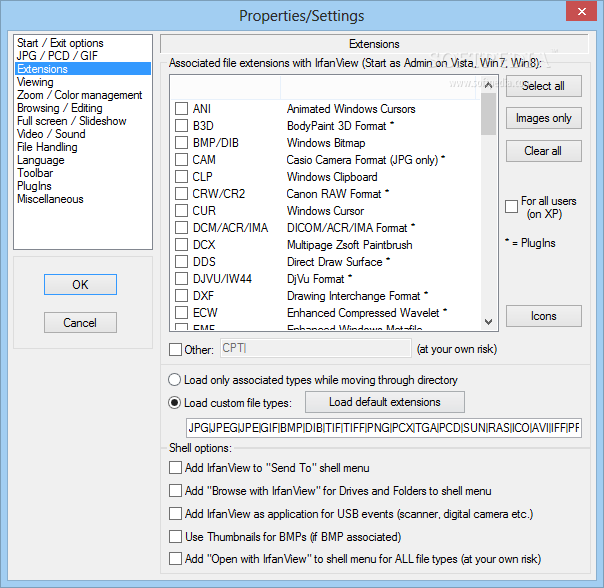
Task: Click the custom file types text field
Action: pyautogui.click(x=384, y=428)
